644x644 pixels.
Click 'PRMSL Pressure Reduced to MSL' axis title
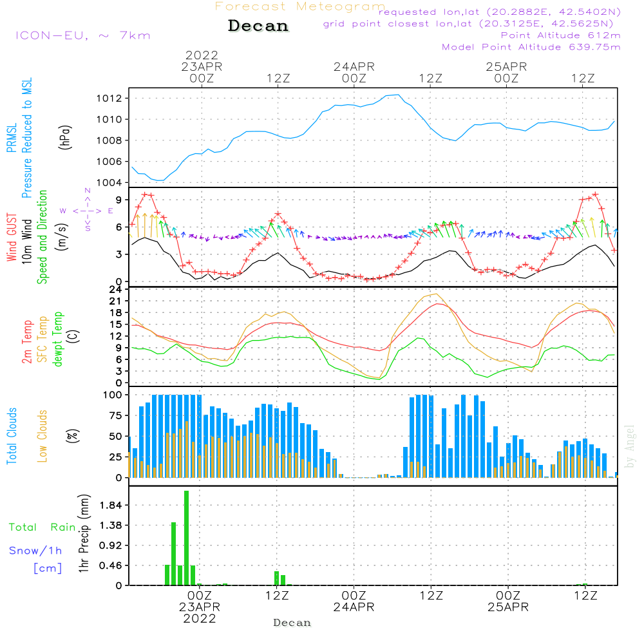click(19, 138)
